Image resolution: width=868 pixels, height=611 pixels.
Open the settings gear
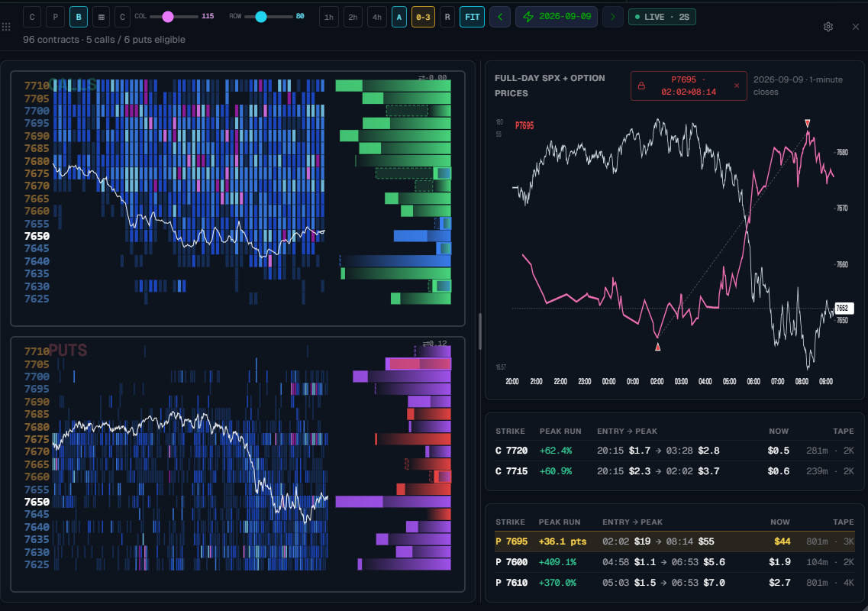[x=828, y=27]
